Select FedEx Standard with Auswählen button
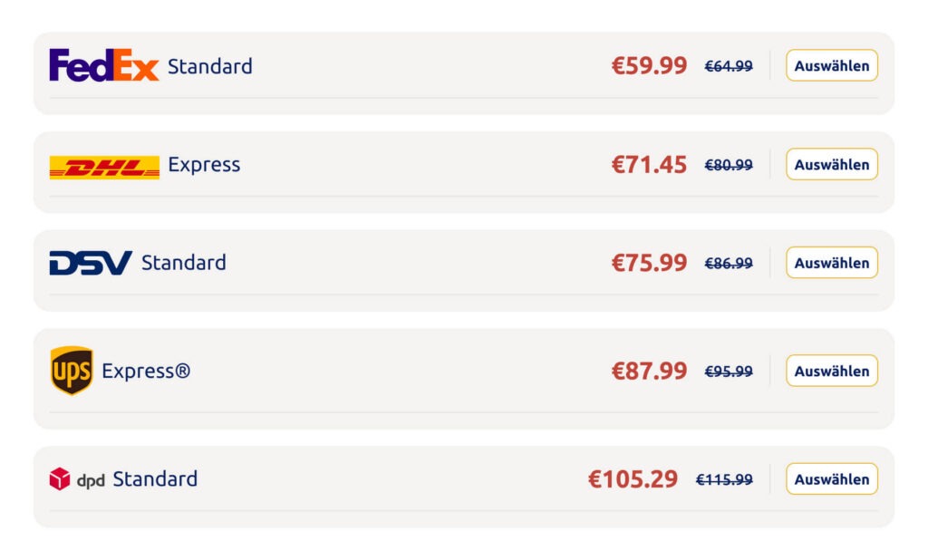928x560 pixels. 831,65
